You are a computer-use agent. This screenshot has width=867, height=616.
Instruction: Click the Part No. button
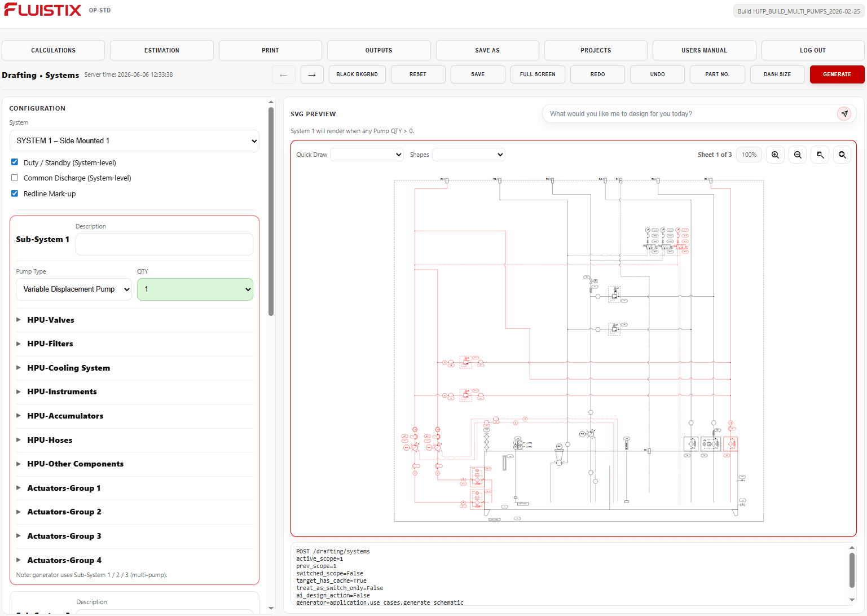(718, 74)
